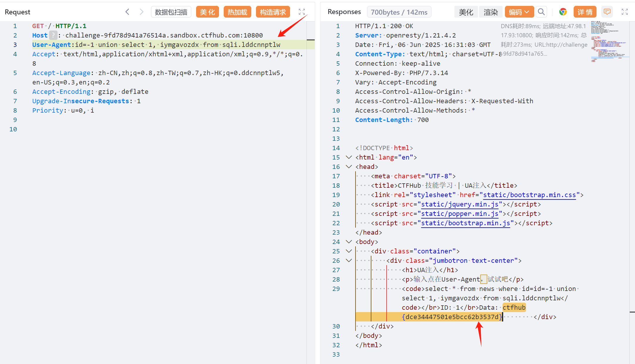Select 美化 beautify in Responses panel
This screenshot has width=635, height=364.
coord(466,12)
